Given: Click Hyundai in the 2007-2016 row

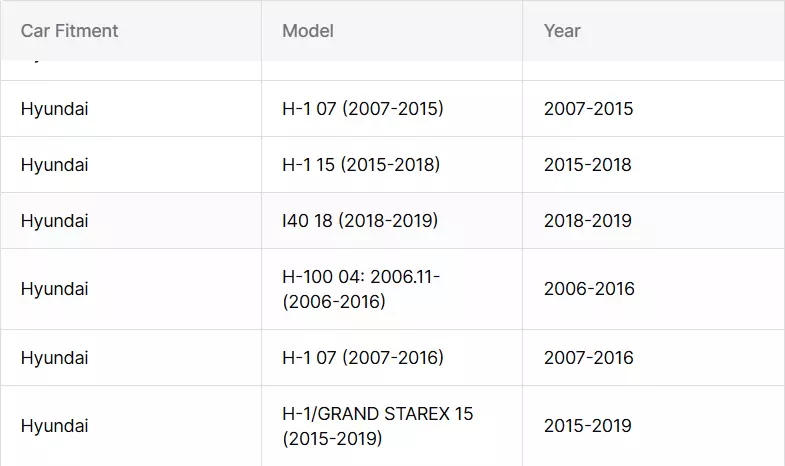Looking at the screenshot, I should click(55, 358).
